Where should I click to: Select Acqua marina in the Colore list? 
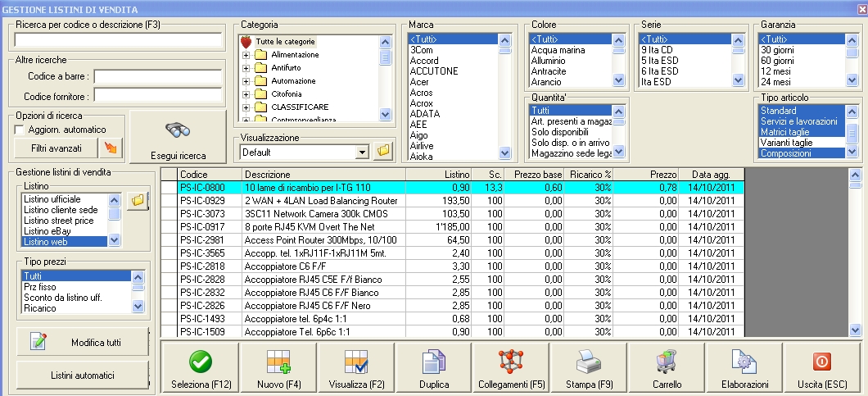pos(570,50)
